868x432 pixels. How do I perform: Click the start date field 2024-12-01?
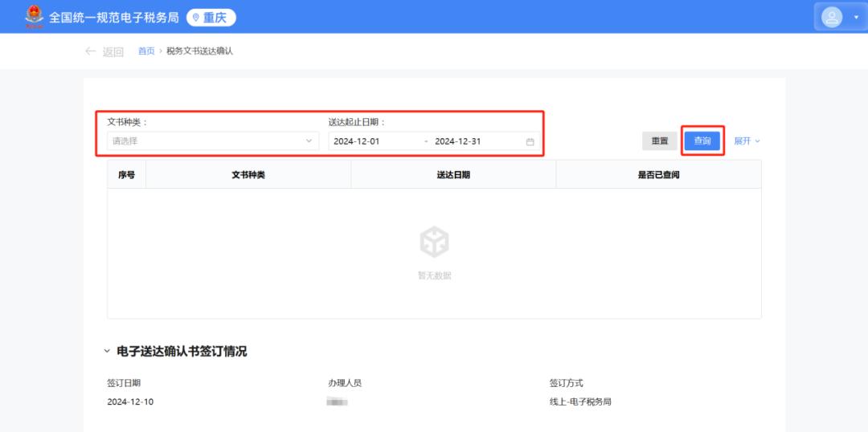point(357,141)
